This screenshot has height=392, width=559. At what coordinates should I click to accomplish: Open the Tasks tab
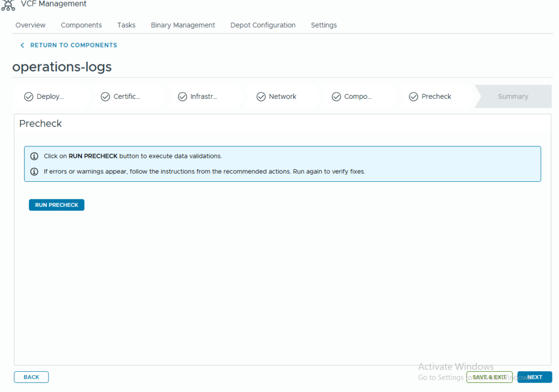(126, 25)
